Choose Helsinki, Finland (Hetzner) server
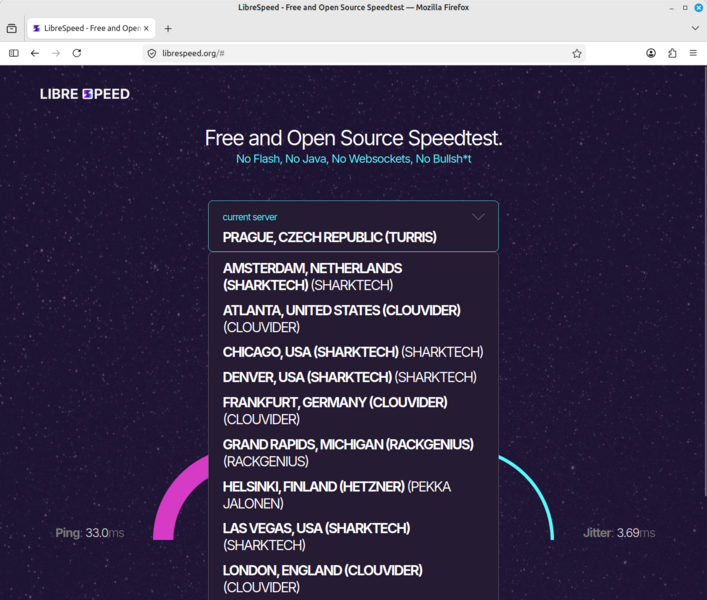Image resolution: width=707 pixels, height=600 pixels. [354, 495]
